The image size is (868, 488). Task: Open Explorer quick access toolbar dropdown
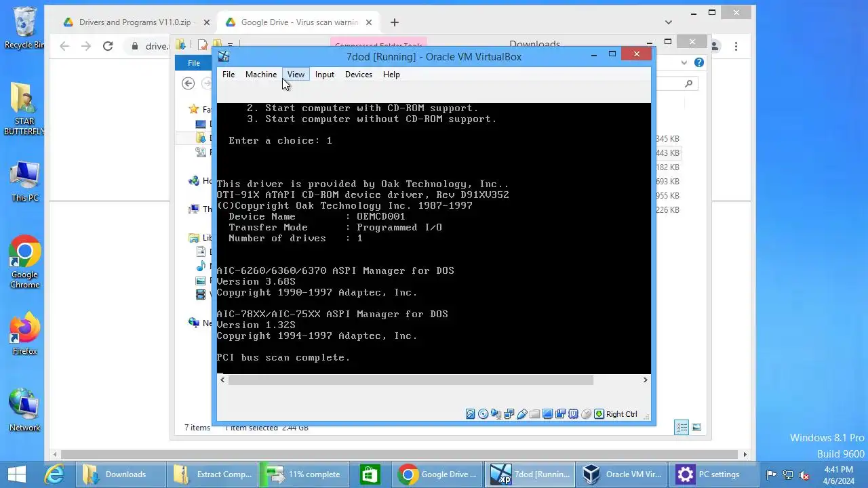230,45
